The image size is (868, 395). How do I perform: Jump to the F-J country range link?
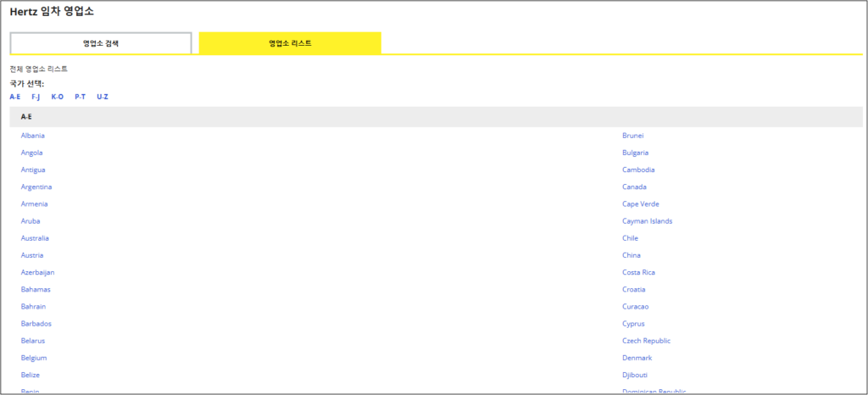[36, 97]
